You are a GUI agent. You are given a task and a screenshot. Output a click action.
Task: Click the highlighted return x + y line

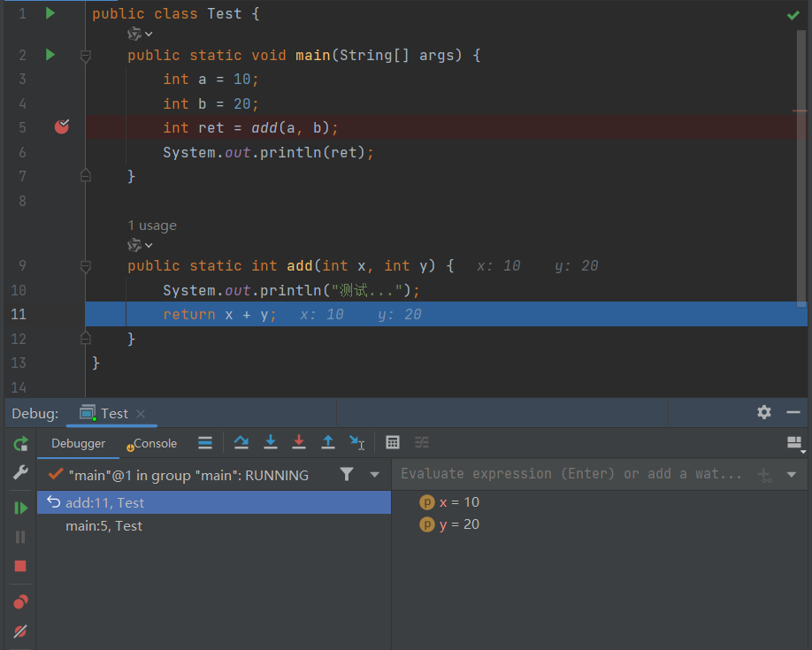point(447,314)
